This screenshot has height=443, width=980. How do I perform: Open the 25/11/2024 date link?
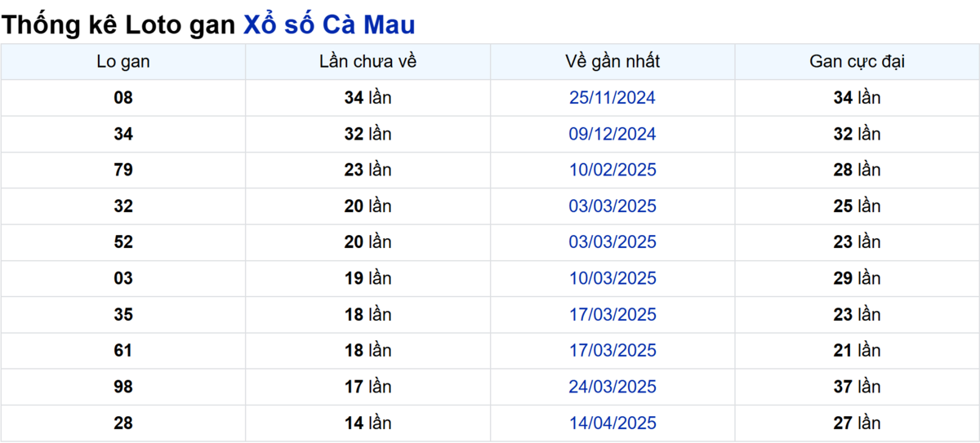[x=612, y=98]
